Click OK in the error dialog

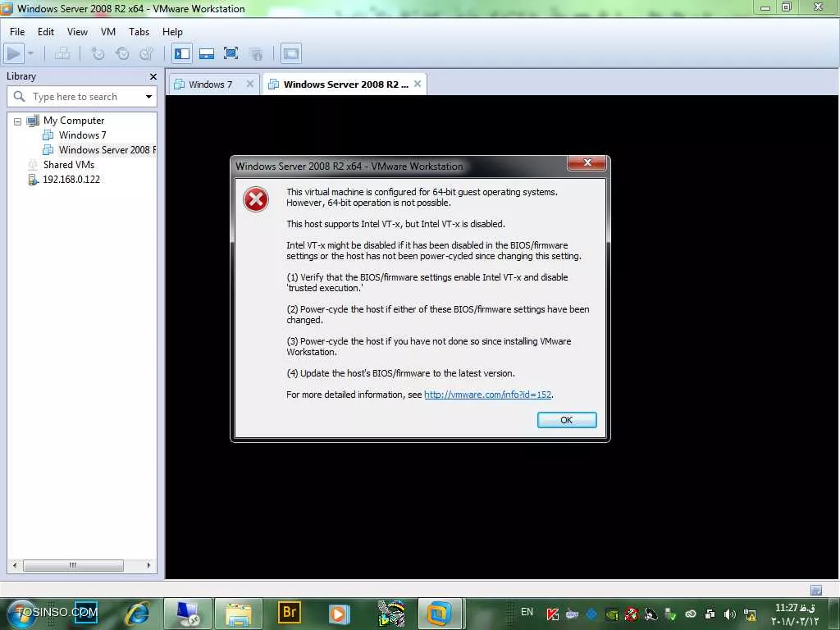click(x=567, y=420)
